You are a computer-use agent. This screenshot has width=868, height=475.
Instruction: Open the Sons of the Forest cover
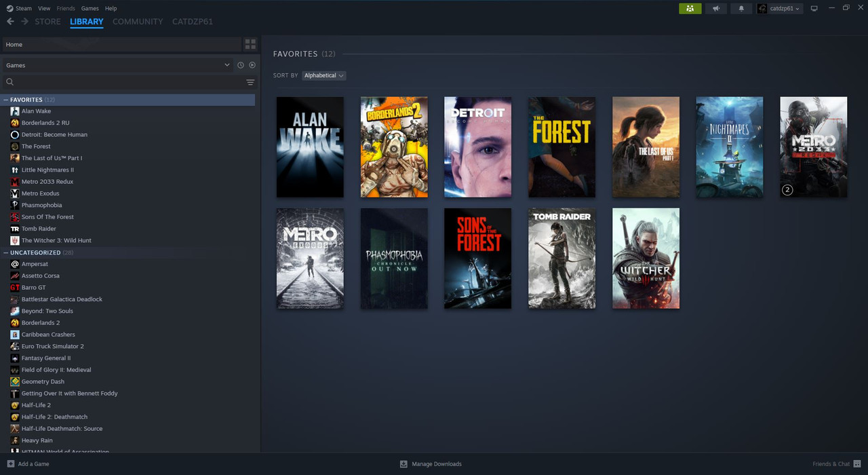tap(478, 259)
